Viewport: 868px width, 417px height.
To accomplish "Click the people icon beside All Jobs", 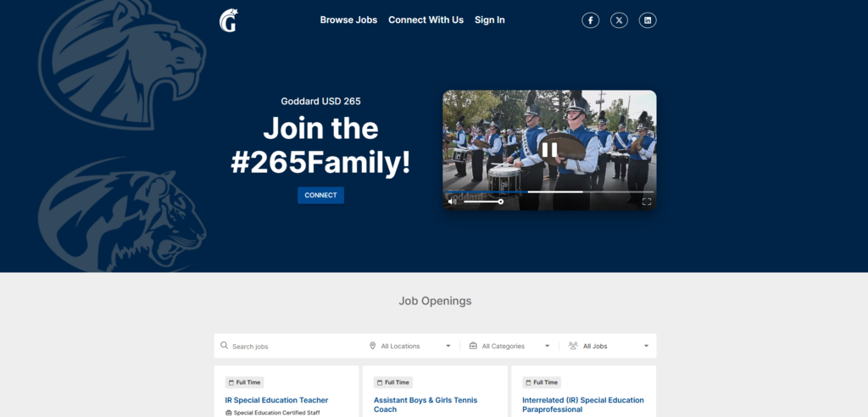I will point(573,346).
